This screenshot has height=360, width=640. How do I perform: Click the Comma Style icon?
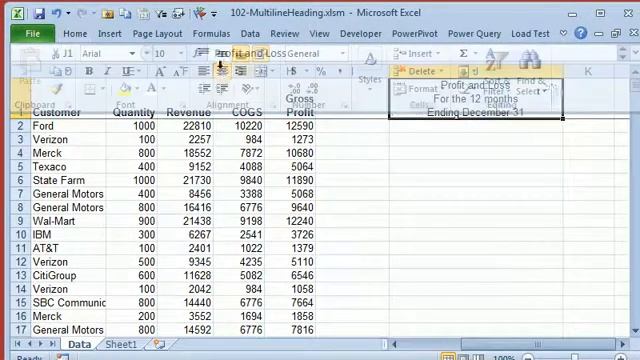340,71
